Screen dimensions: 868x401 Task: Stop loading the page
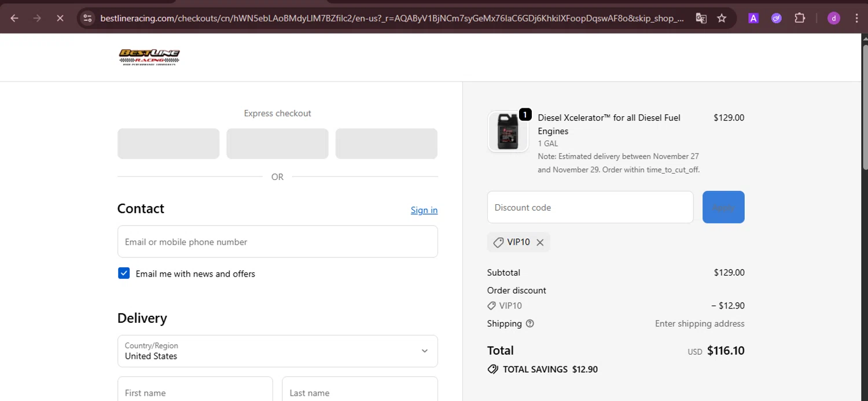click(60, 18)
